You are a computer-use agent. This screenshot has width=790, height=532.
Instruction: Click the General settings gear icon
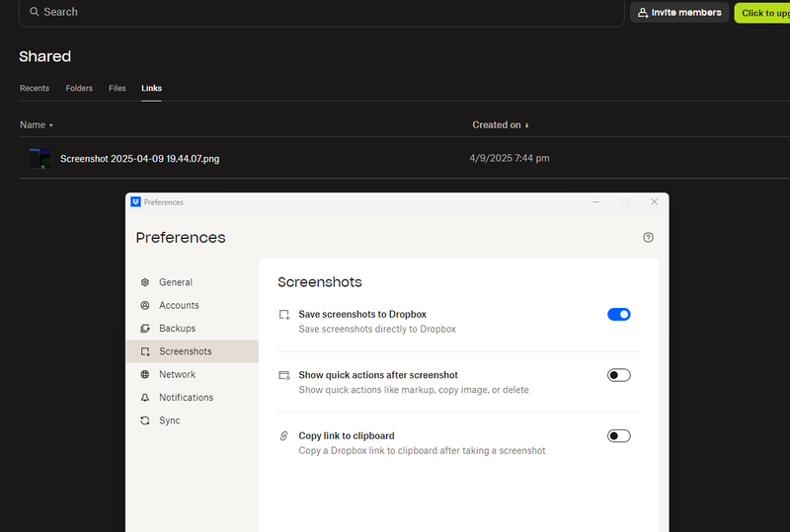145,282
